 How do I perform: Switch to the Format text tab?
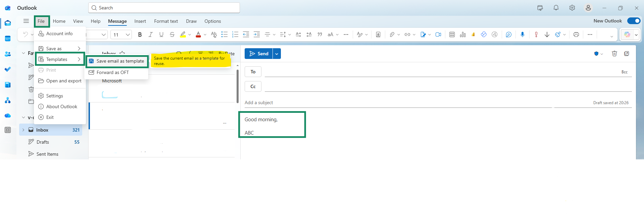pos(166,21)
